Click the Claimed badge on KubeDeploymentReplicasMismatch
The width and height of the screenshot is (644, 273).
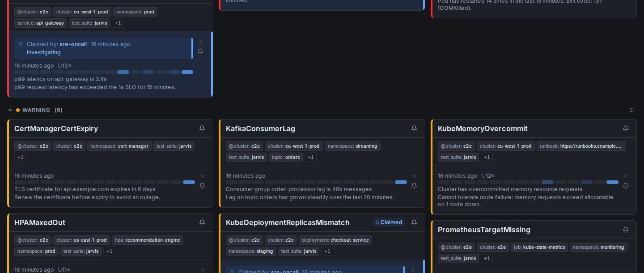click(x=389, y=222)
